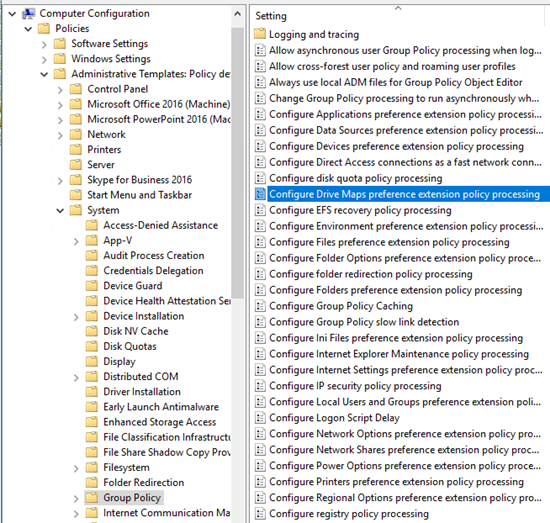Expand the Software Settings node
The width and height of the screenshot is (550, 523).
click(44, 44)
